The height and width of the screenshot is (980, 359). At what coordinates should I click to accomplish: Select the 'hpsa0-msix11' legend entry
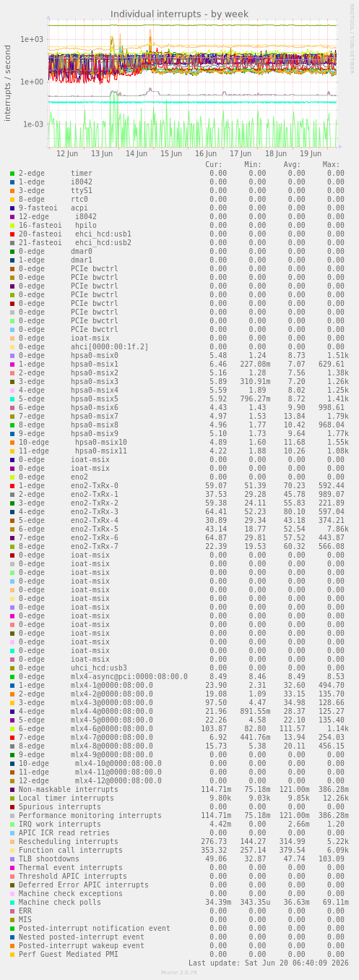click(101, 451)
